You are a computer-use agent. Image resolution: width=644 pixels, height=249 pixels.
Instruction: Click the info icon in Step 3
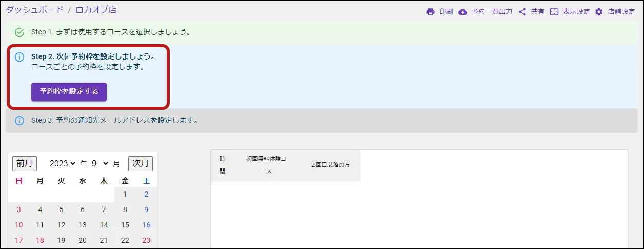[19, 121]
